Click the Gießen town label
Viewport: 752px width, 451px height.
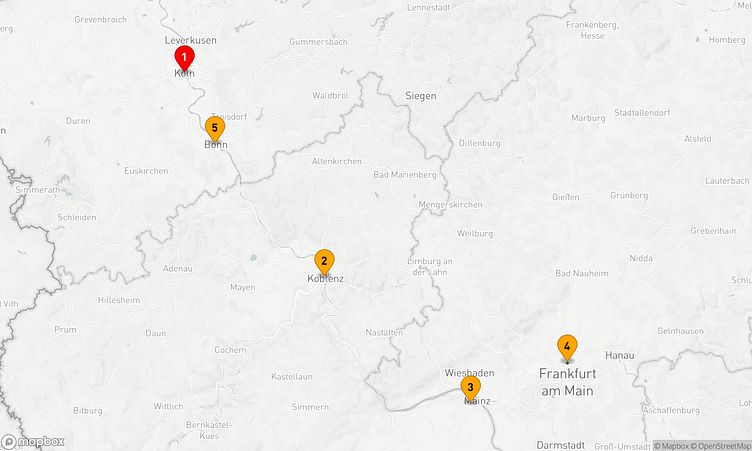[565, 197]
